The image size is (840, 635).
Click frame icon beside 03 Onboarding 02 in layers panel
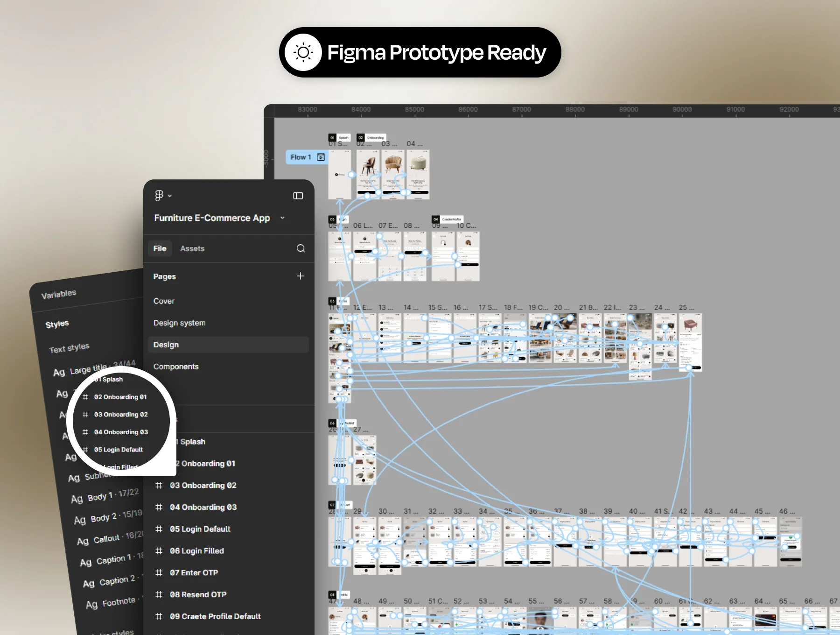point(159,485)
